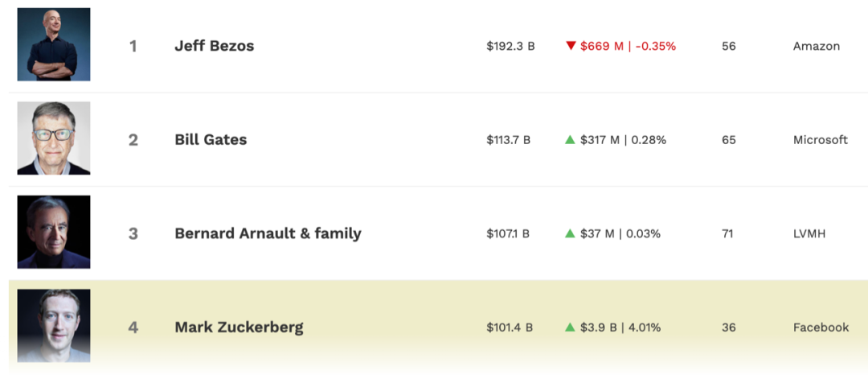Click the green up arrow for Zuckerberg
Image resolution: width=868 pixels, height=375 pixels.
pos(570,328)
